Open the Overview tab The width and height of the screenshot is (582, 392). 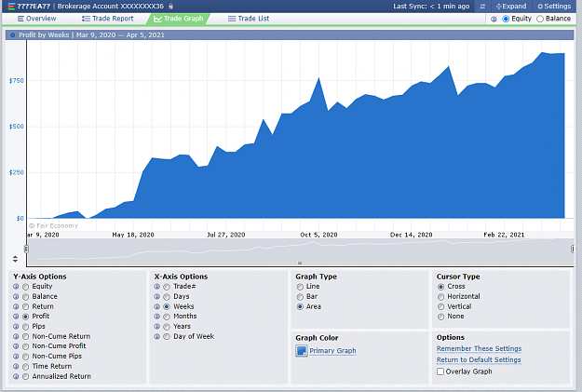click(x=36, y=19)
